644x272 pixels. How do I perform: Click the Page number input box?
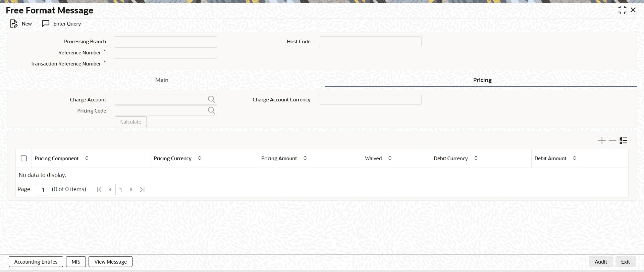(43, 189)
